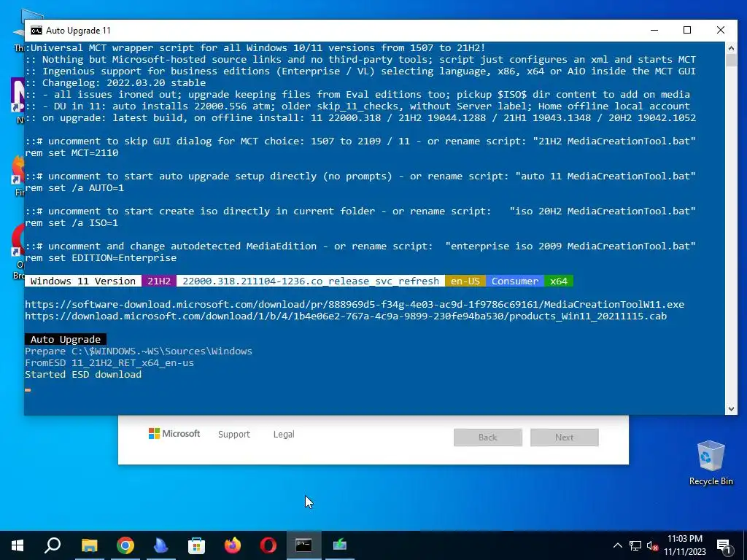This screenshot has width=747, height=560.
Task: Click the 'Auto Upgrade 11' window title text
Action: (78, 31)
